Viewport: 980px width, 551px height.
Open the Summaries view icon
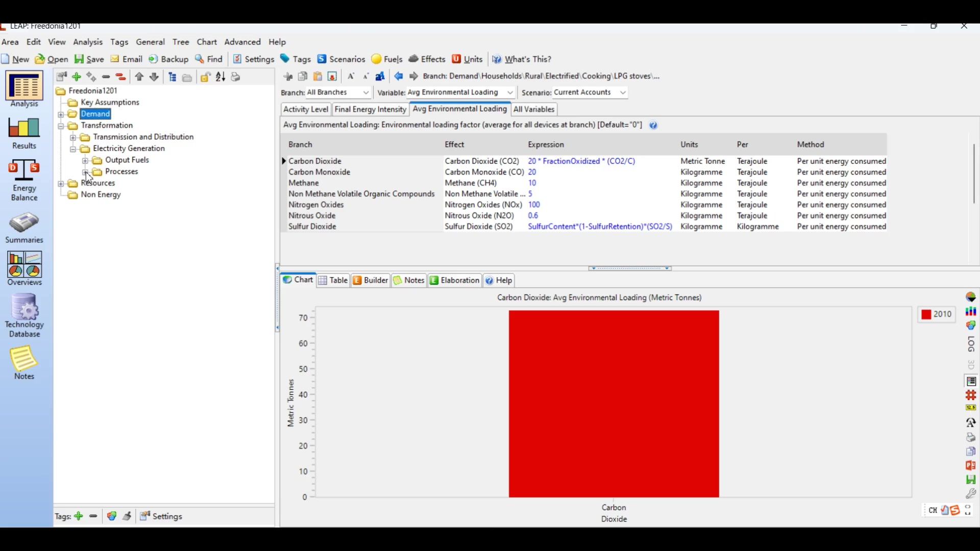(x=24, y=228)
